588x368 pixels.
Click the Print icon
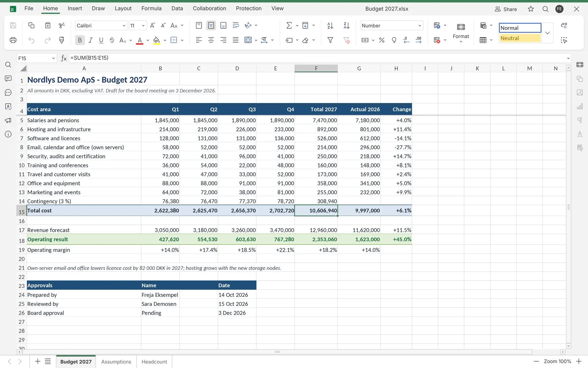coord(13,40)
